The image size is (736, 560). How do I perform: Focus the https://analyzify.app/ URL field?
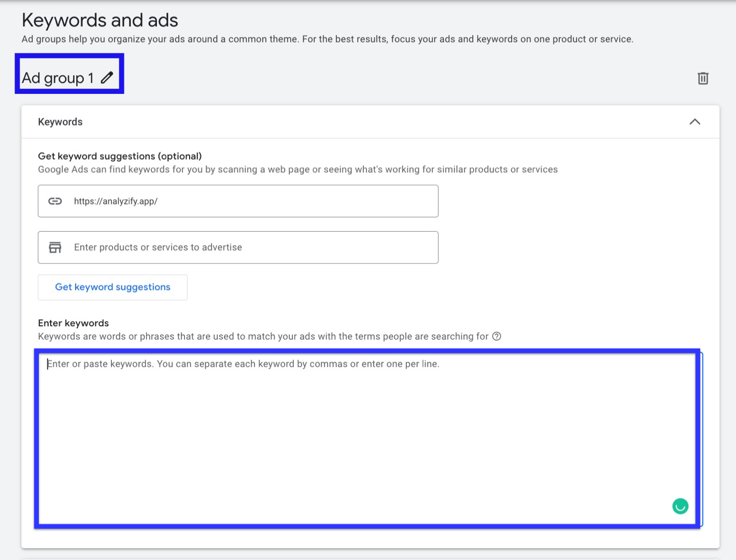point(238,201)
